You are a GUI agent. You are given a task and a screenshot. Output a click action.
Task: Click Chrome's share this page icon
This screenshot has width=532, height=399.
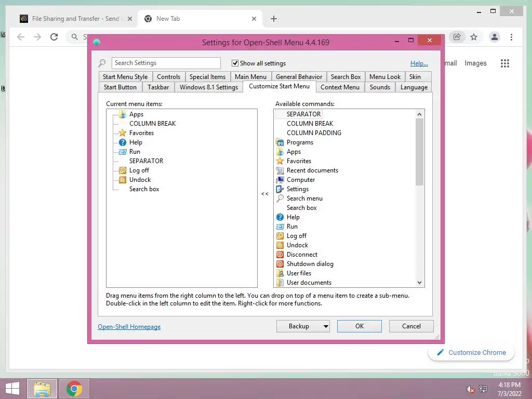pyautogui.click(x=457, y=37)
